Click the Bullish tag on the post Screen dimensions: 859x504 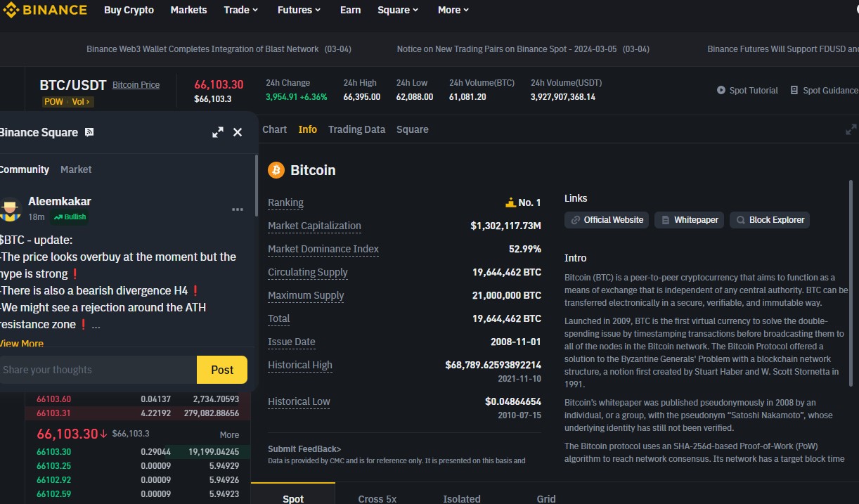(x=70, y=217)
